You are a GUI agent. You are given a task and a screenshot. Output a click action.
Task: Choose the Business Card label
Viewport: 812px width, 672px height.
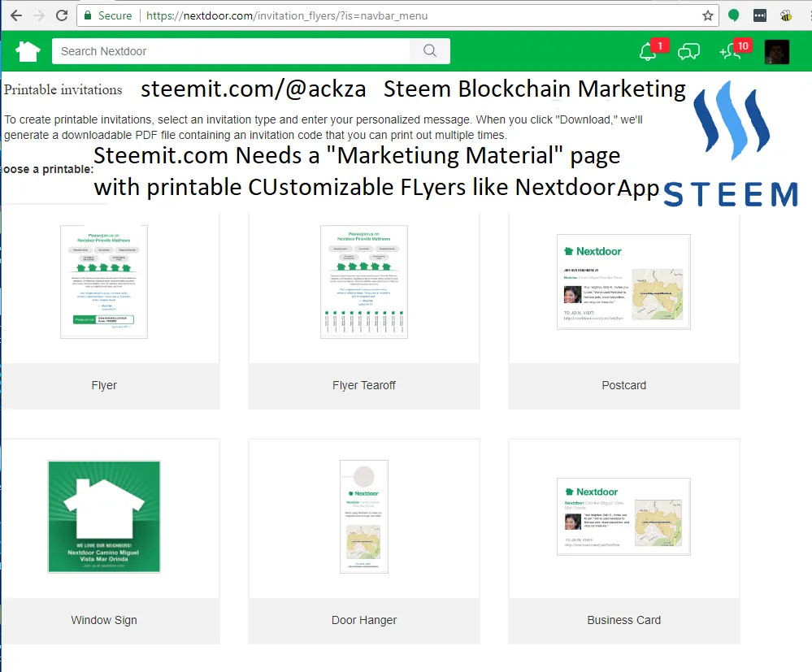(x=624, y=620)
